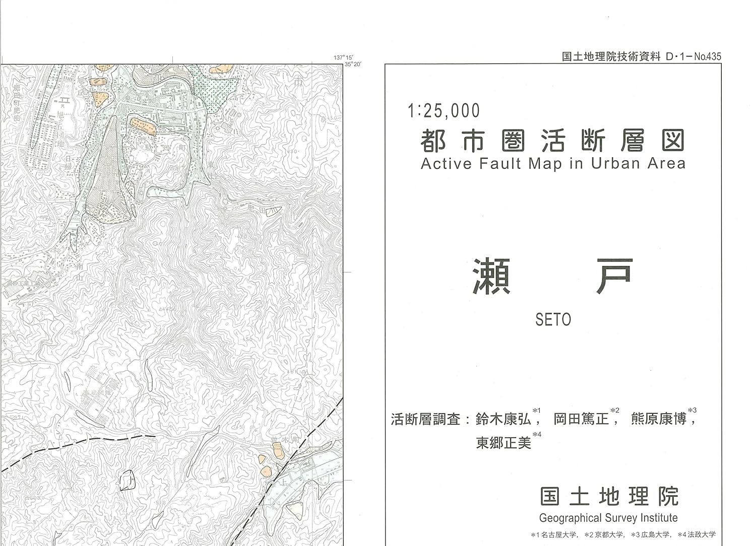Click the "Active Fault Map in Urban Area" subtitle
This screenshot has width=756, height=546.
pos(553,164)
